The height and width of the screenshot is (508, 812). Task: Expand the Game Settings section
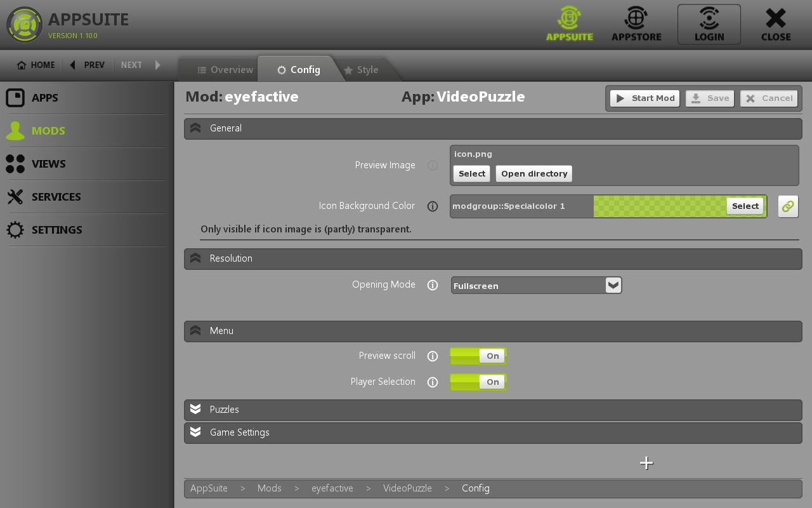pyautogui.click(x=493, y=432)
